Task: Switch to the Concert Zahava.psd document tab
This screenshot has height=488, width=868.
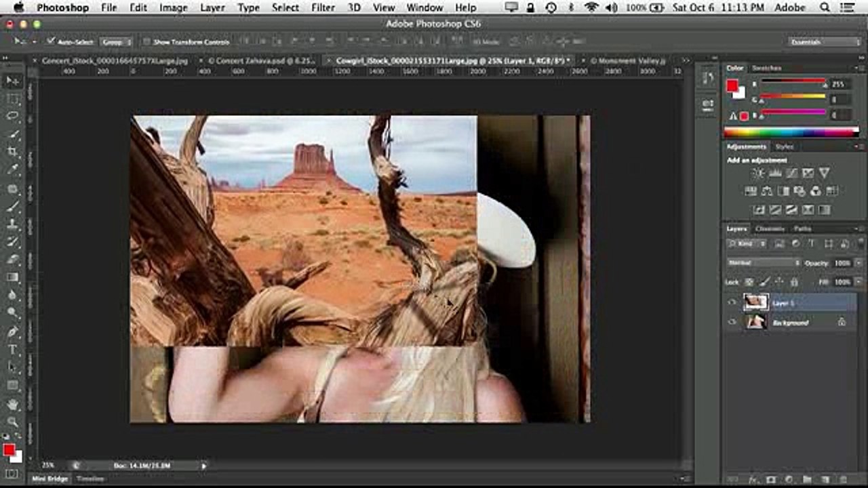Action: [262, 60]
